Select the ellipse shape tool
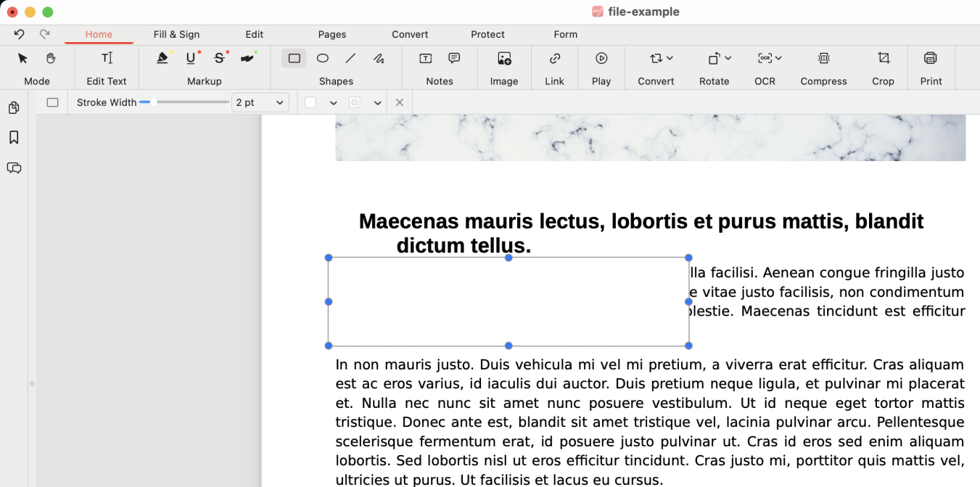 pyautogui.click(x=323, y=58)
